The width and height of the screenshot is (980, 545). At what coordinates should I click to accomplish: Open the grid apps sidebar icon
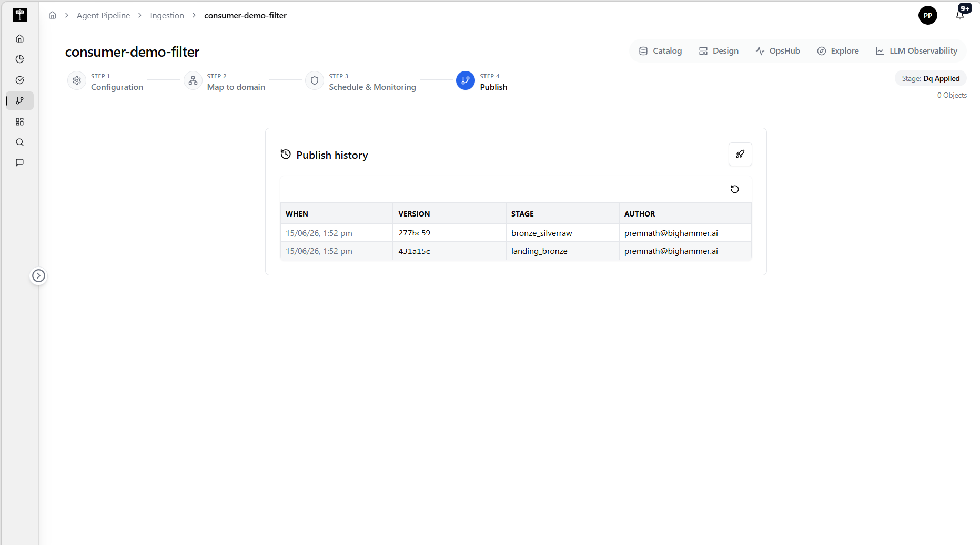click(x=19, y=121)
